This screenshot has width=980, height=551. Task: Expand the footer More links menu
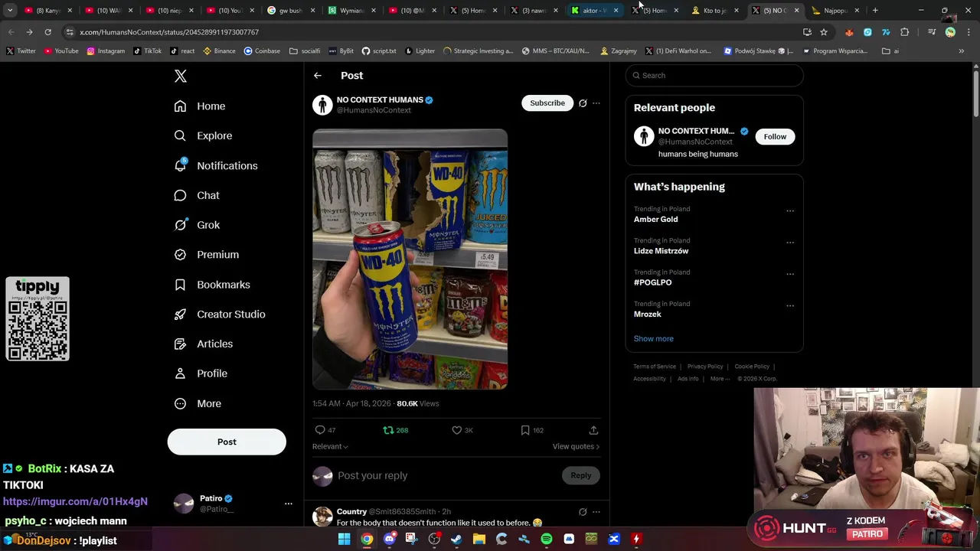click(x=720, y=379)
